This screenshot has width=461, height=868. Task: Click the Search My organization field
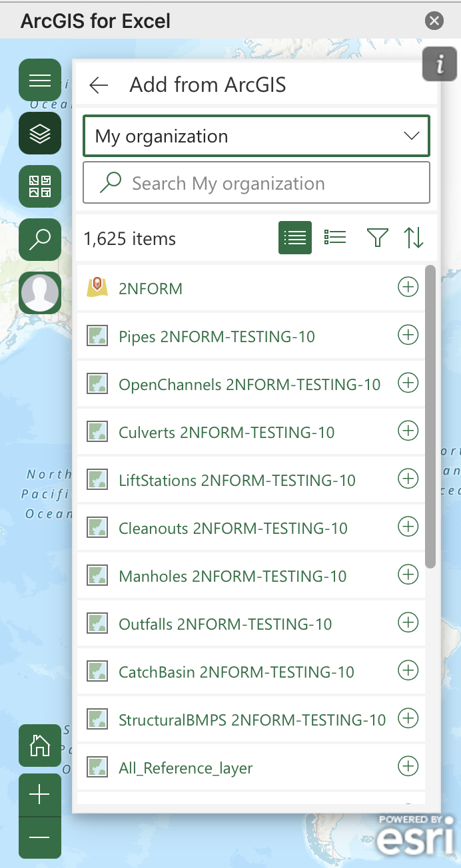click(256, 182)
